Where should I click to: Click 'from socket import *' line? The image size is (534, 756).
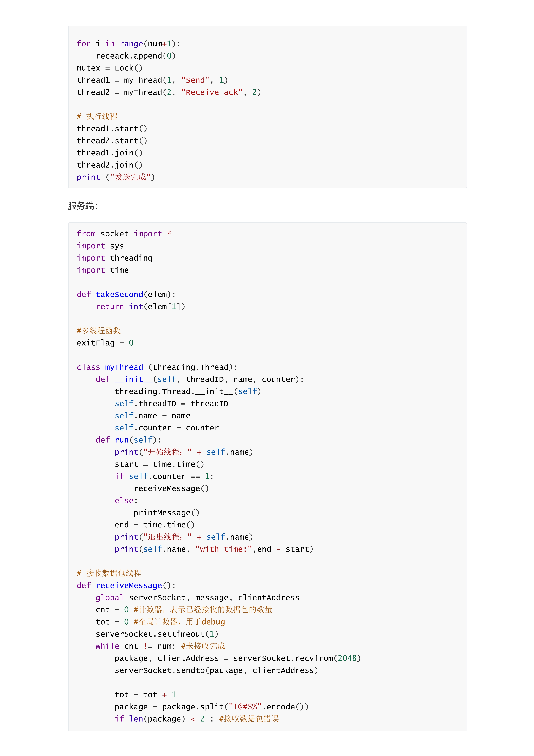tap(124, 234)
